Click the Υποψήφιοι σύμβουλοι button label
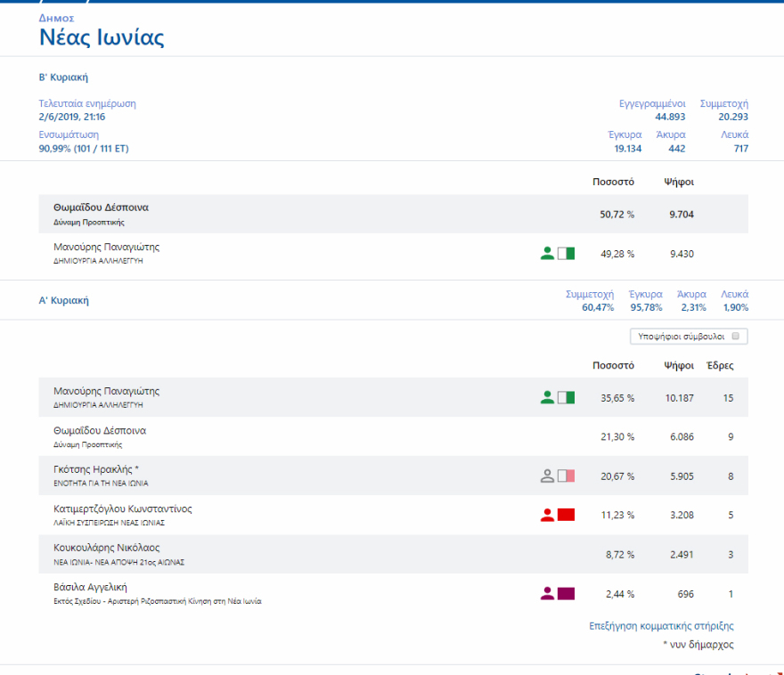Screen dimensions: 784x675 click(682, 337)
